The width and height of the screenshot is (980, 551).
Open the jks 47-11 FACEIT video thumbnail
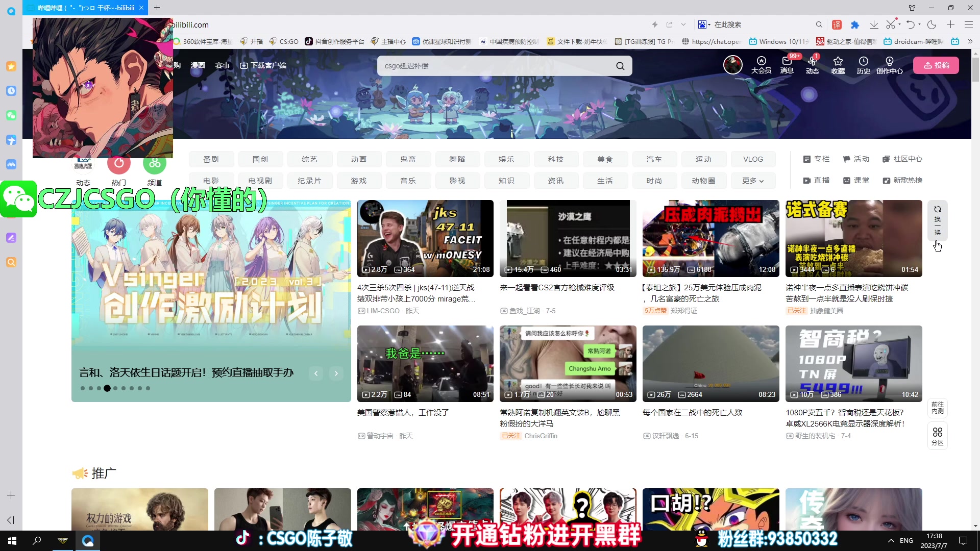(425, 238)
